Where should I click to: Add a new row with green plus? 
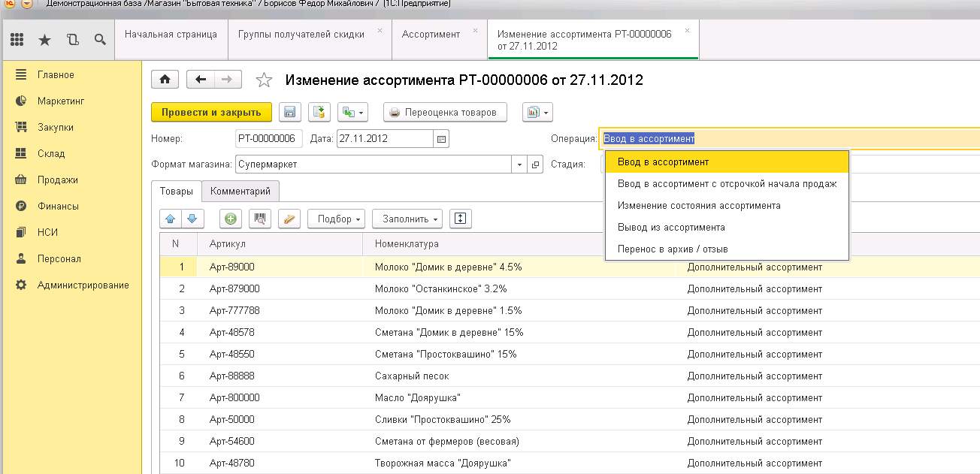[231, 219]
